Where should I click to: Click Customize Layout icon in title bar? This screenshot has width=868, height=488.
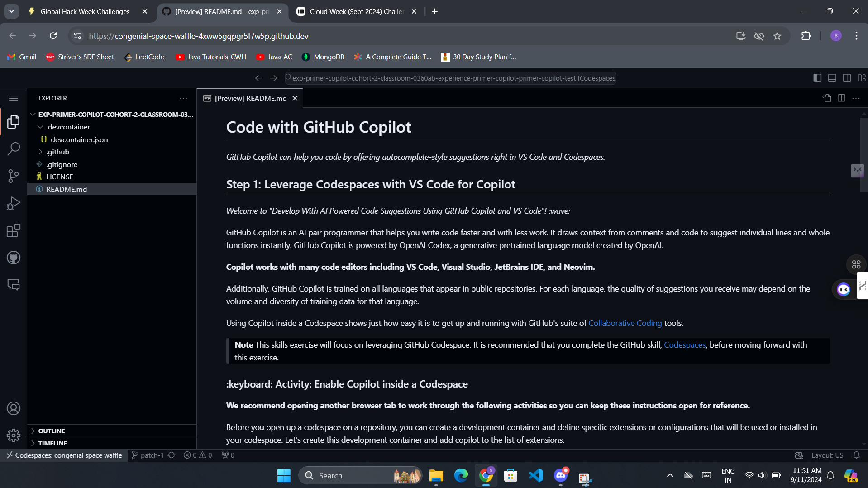click(862, 78)
